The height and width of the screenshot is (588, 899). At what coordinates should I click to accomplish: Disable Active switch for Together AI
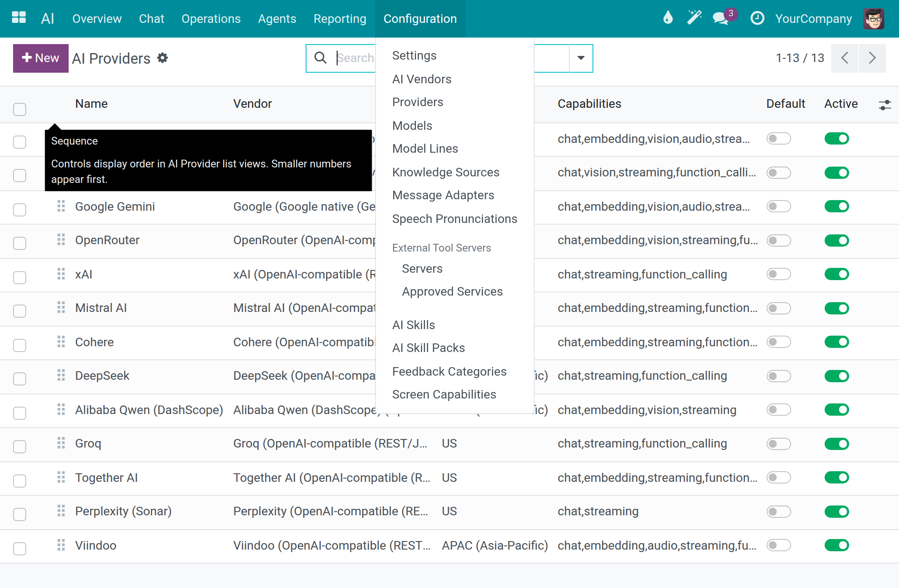836,477
